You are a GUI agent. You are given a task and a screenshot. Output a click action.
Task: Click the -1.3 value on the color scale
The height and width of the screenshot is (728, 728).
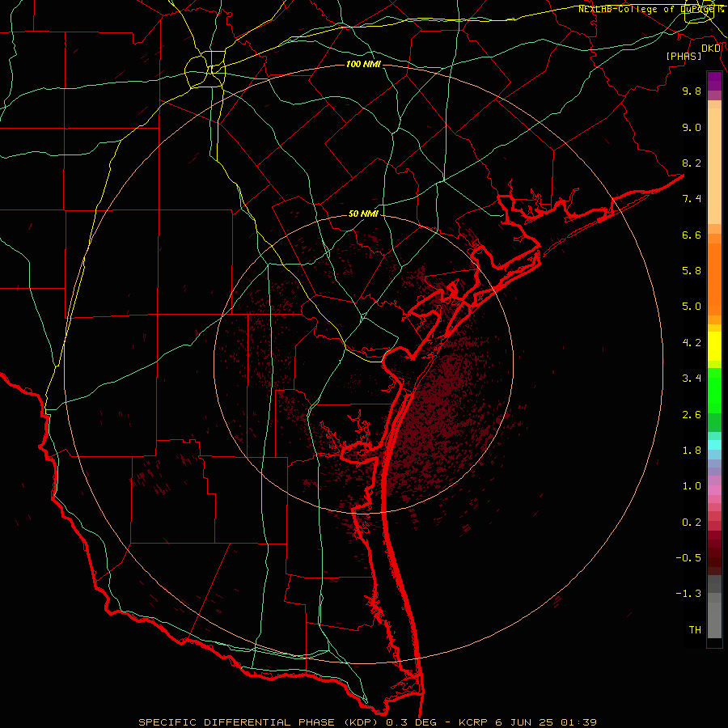coord(688,594)
